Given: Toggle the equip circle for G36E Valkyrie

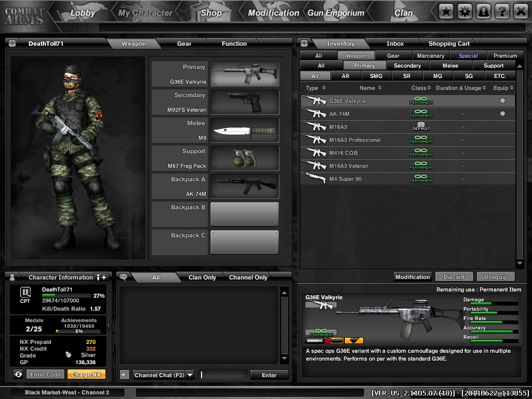Looking at the screenshot, I should pos(502,100).
